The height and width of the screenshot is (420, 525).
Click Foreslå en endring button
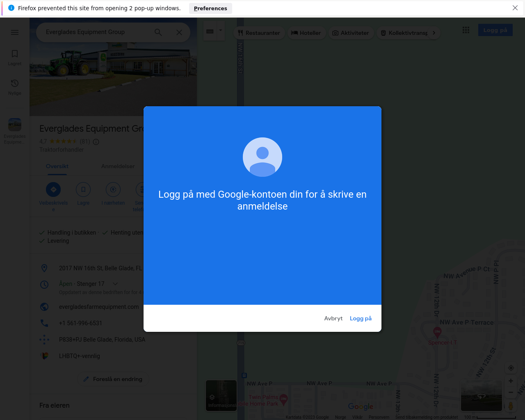tap(113, 379)
